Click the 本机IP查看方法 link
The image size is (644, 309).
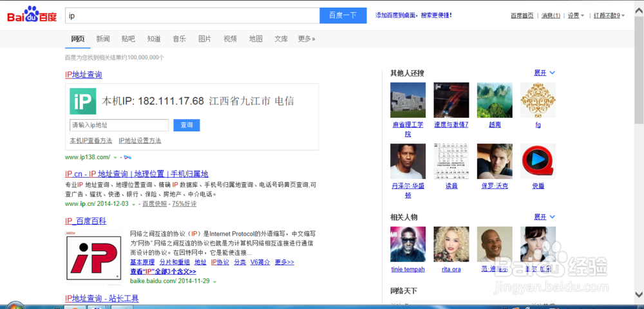91,141
